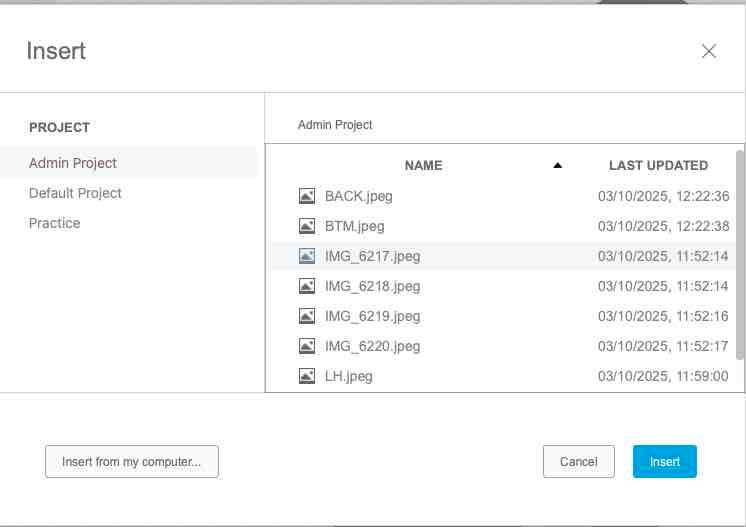Screen dimensions: 746x527
Task: Click the file list vertical scrollbar
Action: coord(739,255)
